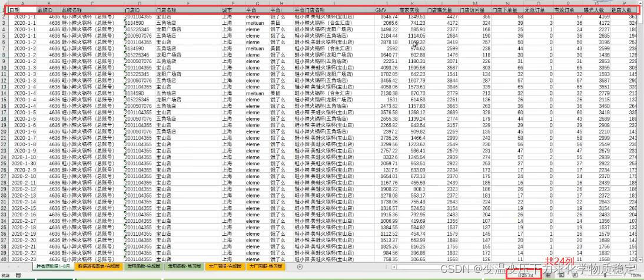The width and height of the screenshot is (644, 280).
Task: Select the 品牌ID header cell
Action: (x=48, y=9)
